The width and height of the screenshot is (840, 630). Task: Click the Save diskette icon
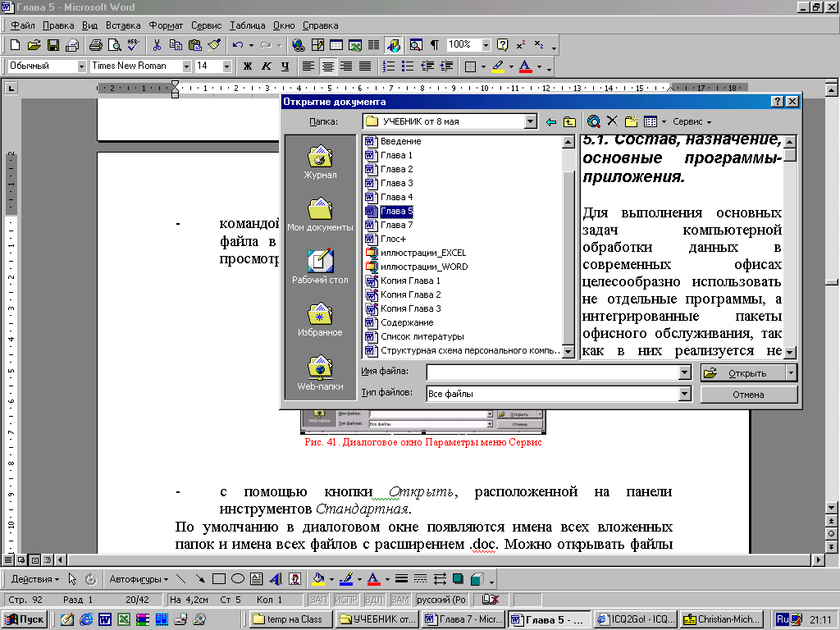point(53,45)
